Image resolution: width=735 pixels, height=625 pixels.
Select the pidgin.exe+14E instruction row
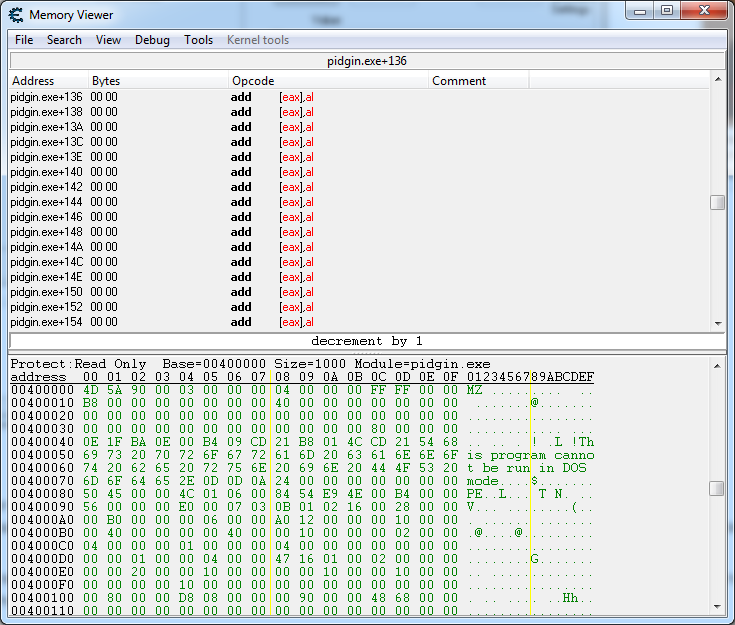tap(359, 277)
